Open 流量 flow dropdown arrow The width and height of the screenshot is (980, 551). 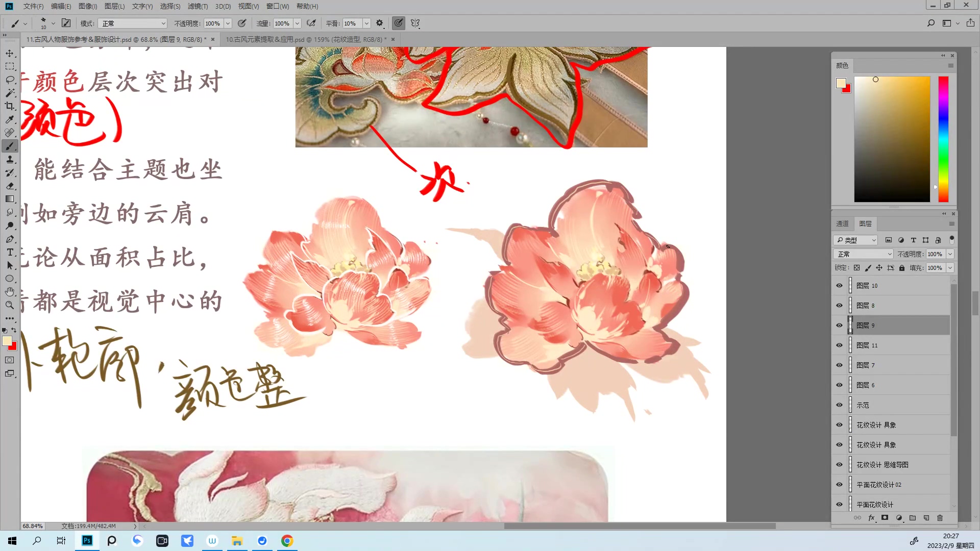tap(297, 23)
